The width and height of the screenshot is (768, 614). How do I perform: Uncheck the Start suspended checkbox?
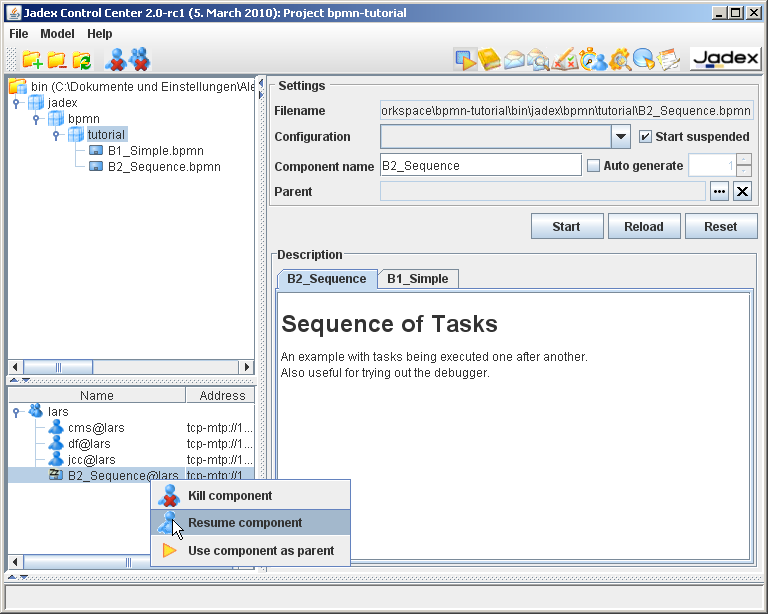pyautogui.click(x=645, y=137)
